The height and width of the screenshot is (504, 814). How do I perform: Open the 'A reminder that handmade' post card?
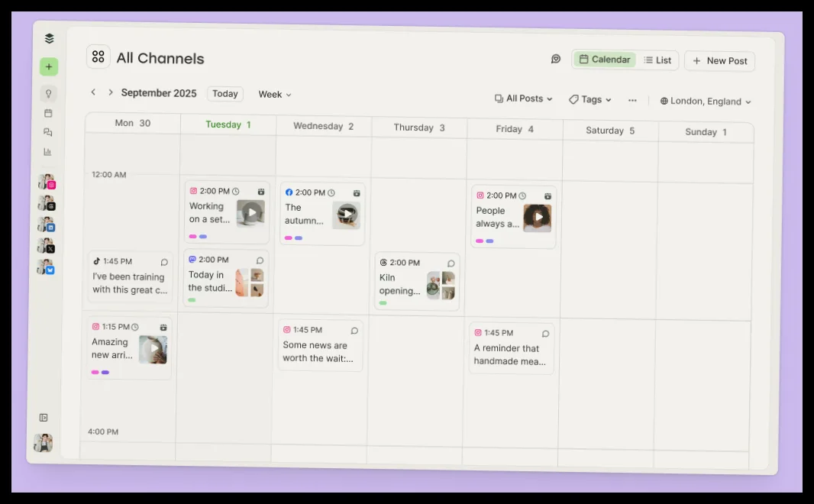[x=512, y=348]
